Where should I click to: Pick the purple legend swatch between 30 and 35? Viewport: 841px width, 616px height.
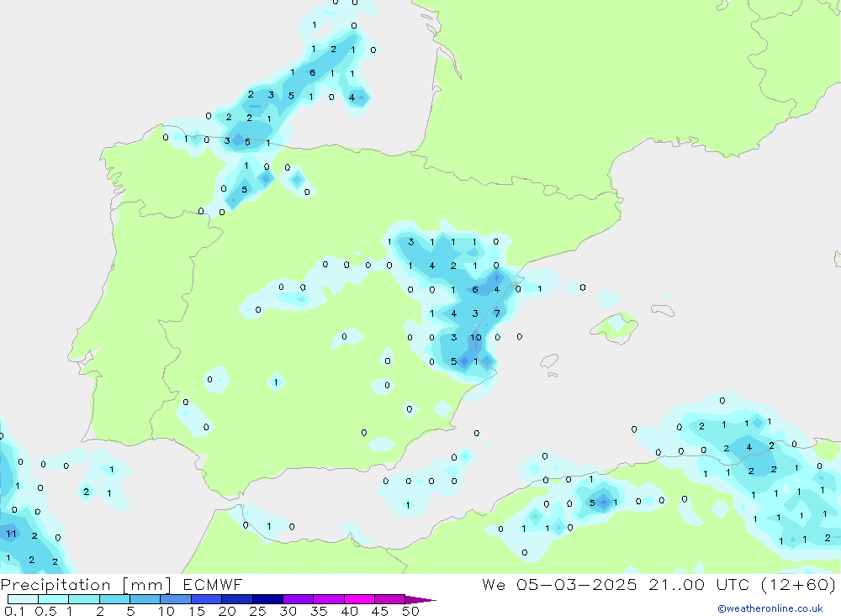click(x=299, y=599)
